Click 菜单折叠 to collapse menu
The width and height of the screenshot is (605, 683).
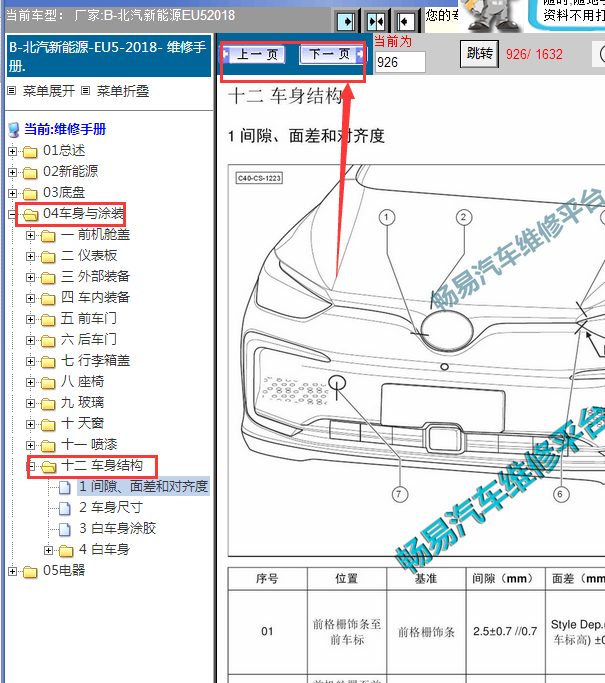click(122, 91)
